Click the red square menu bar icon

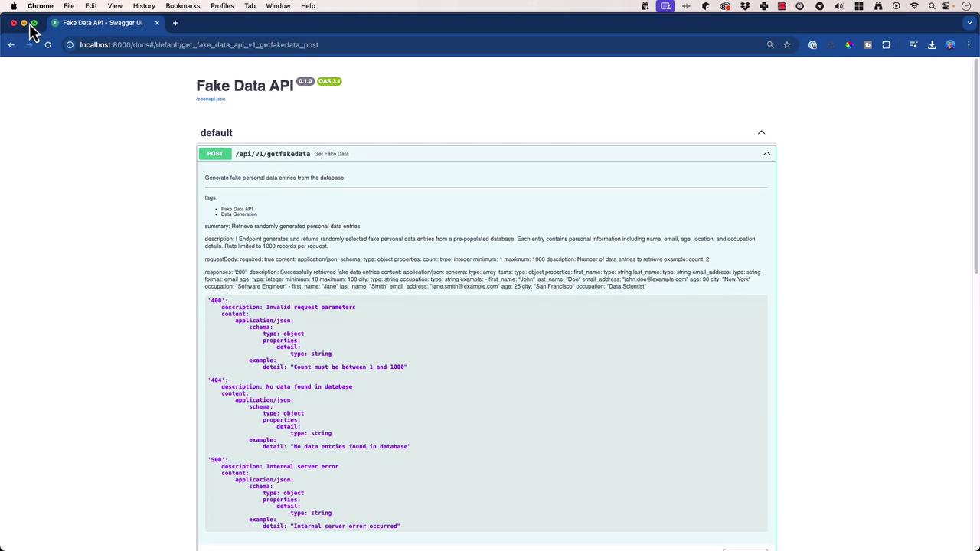click(x=782, y=6)
